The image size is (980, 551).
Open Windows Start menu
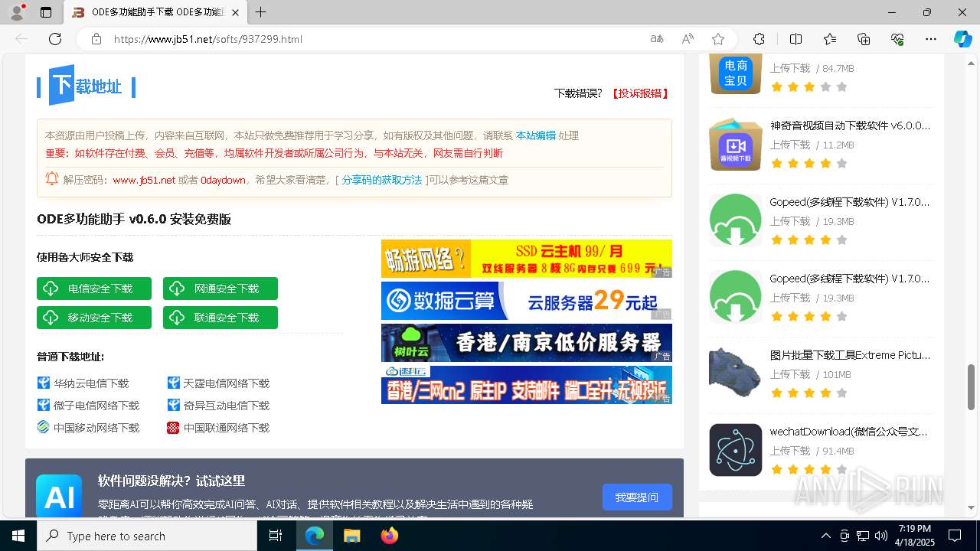click(18, 536)
